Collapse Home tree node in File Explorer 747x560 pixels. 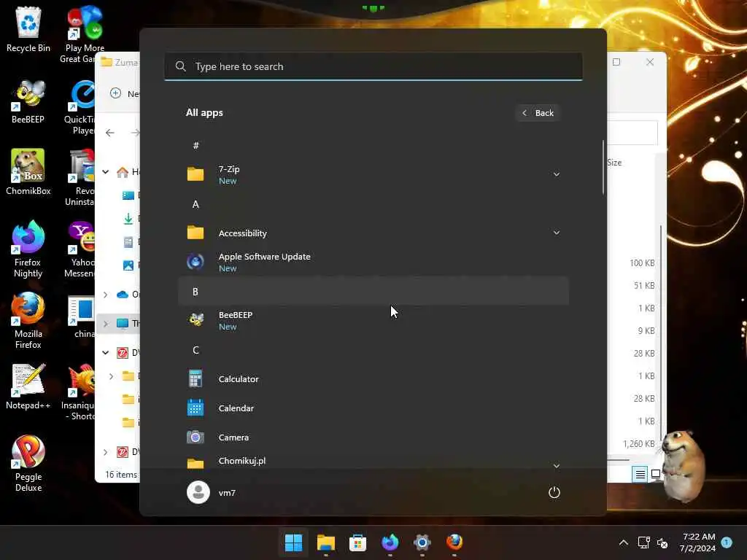pyautogui.click(x=106, y=171)
